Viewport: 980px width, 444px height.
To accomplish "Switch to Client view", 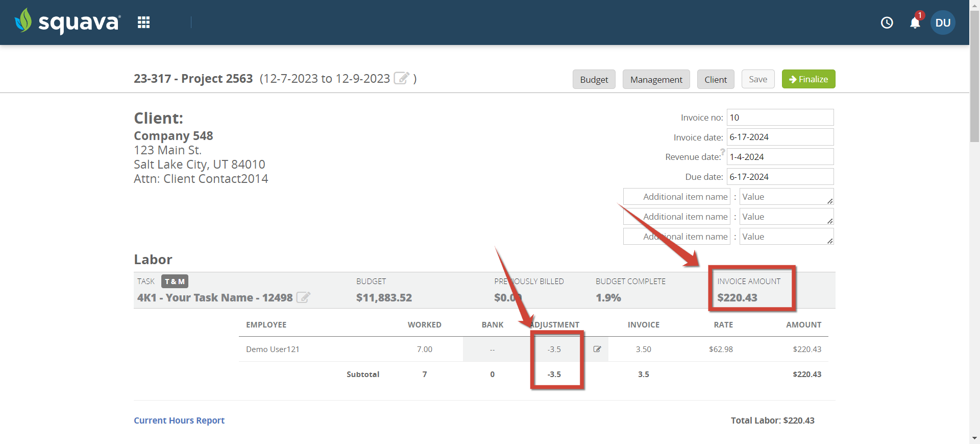I will pyautogui.click(x=716, y=79).
